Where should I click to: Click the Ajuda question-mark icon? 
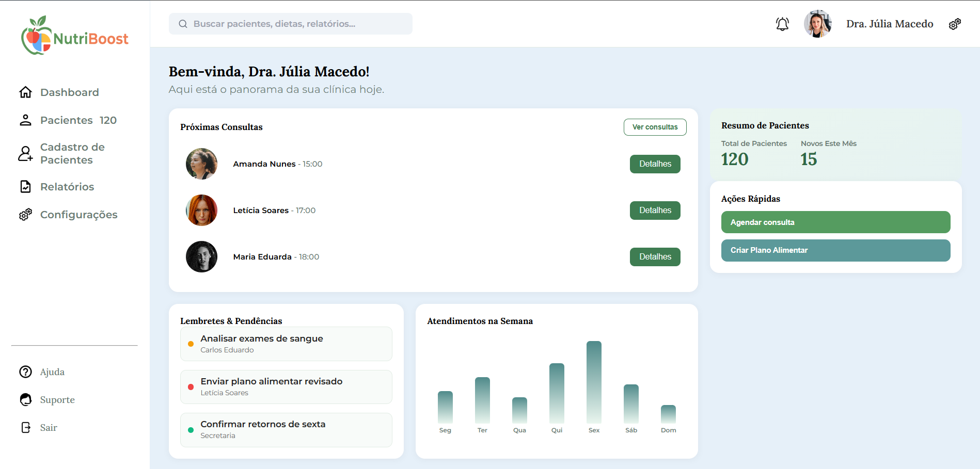pos(25,372)
